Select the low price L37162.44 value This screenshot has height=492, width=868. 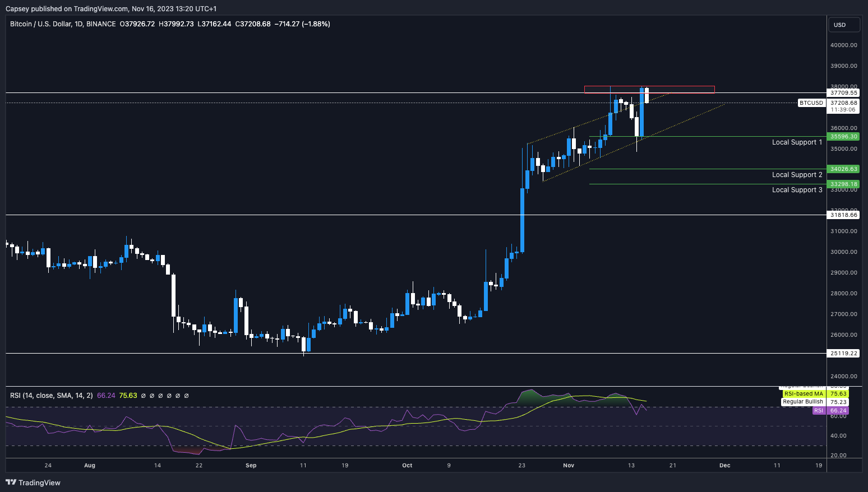click(214, 24)
